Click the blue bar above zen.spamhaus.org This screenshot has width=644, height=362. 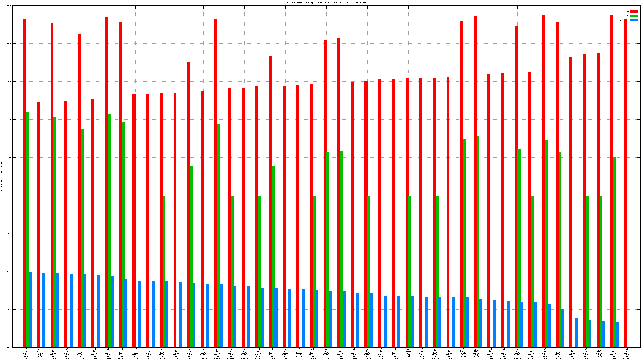pyautogui.click(x=44, y=310)
